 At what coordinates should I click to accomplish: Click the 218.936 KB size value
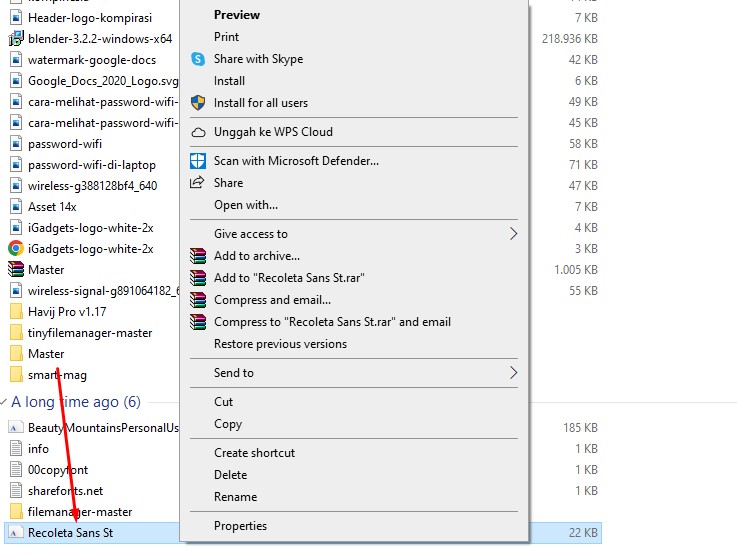click(570, 39)
